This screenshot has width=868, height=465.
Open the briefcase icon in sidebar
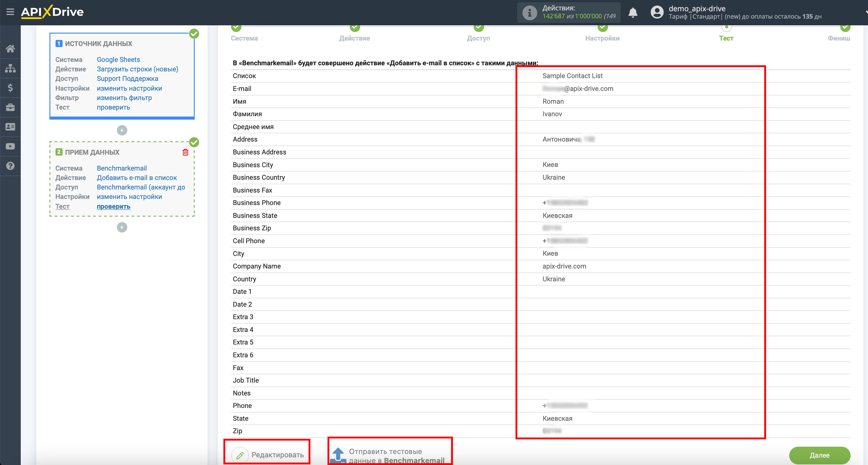[x=10, y=107]
